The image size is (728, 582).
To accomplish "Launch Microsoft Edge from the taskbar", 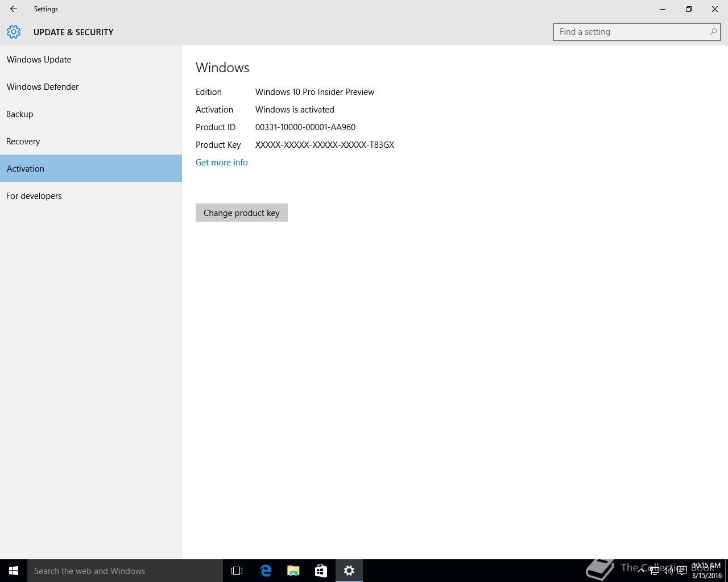I will coord(266,571).
